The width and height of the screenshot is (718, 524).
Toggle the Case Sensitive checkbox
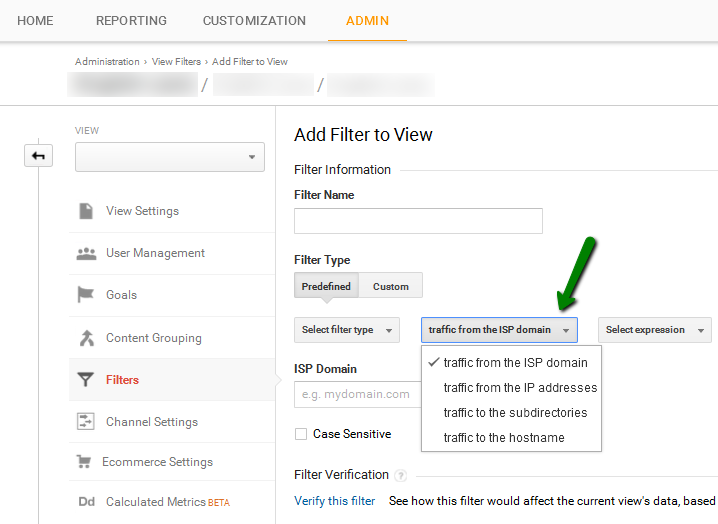tap(301, 434)
